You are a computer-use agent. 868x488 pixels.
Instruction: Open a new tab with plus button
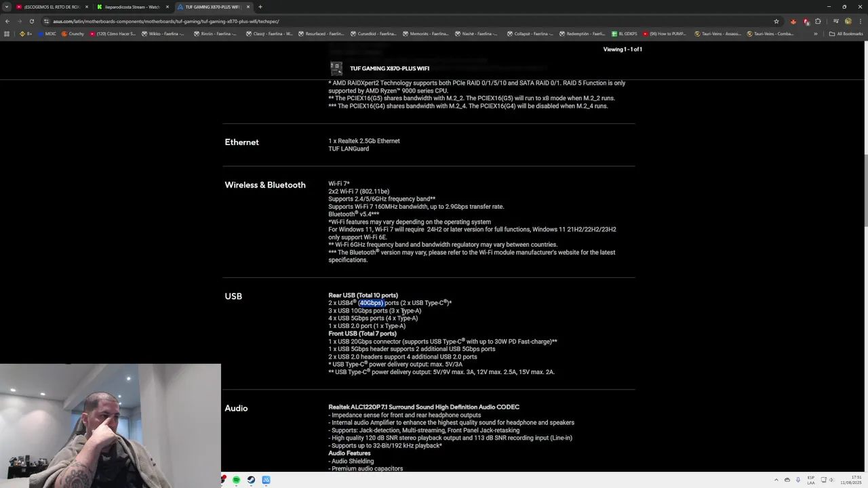[x=260, y=7]
